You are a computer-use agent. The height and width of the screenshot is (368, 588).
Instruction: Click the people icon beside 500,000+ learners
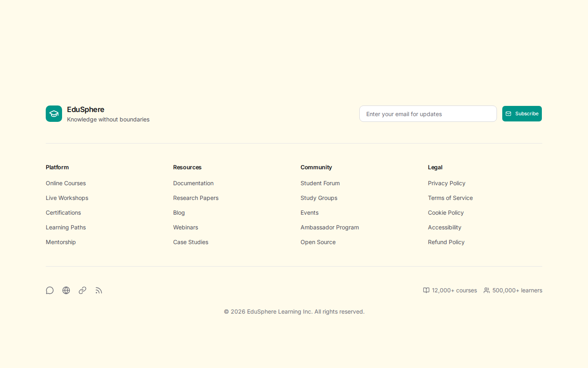coord(487,290)
